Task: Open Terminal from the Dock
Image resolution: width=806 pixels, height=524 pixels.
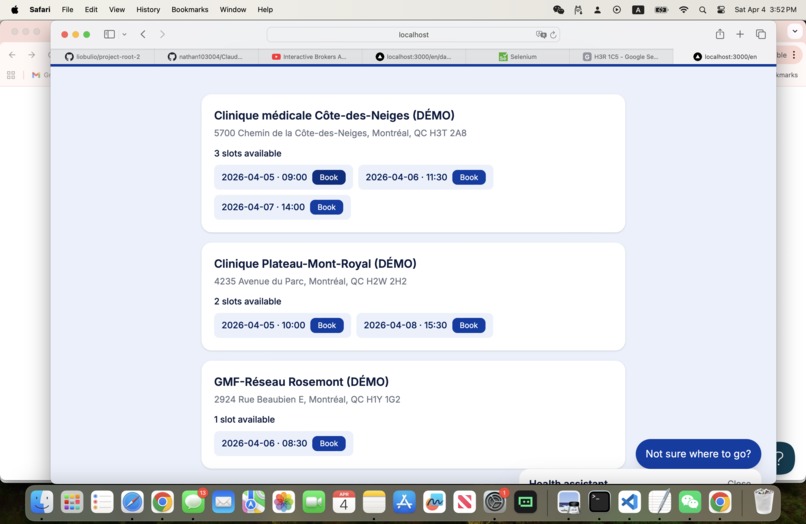Action: [599, 501]
